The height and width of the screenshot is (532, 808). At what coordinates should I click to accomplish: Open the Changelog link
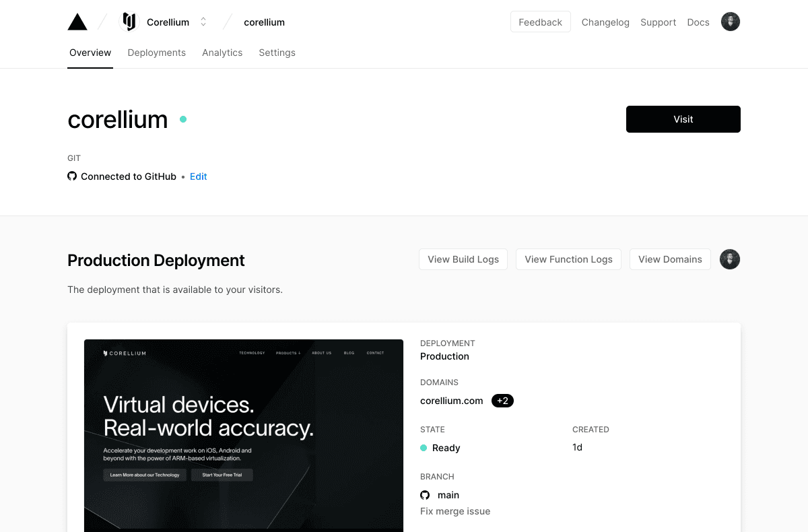click(x=605, y=22)
